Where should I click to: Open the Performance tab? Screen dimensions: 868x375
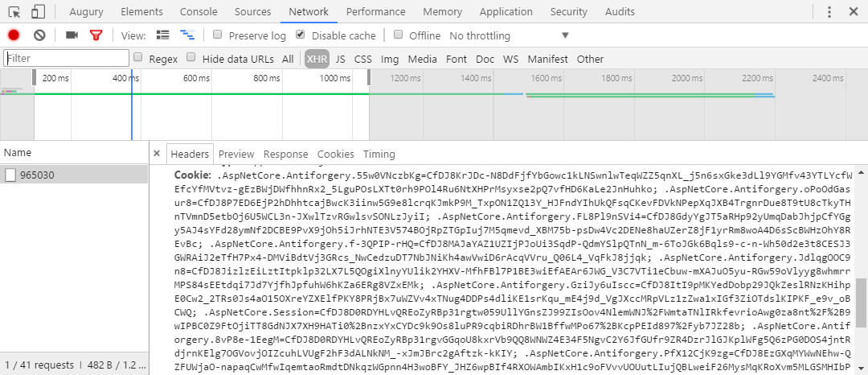pos(375,12)
